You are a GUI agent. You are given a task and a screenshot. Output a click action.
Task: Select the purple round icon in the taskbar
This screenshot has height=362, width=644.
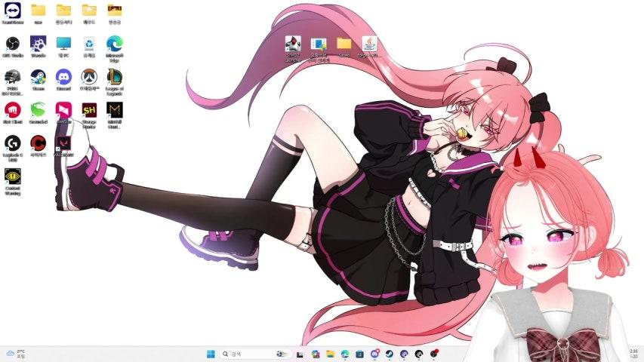click(x=404, y=354)
